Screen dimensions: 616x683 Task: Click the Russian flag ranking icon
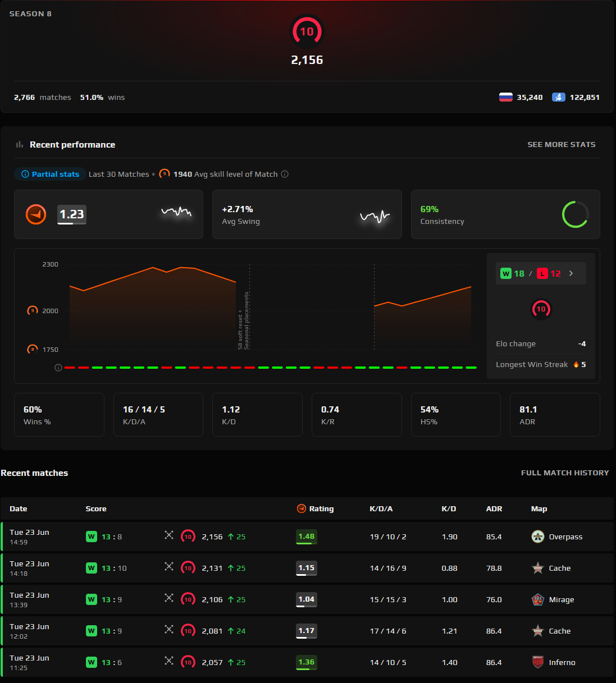506,97
